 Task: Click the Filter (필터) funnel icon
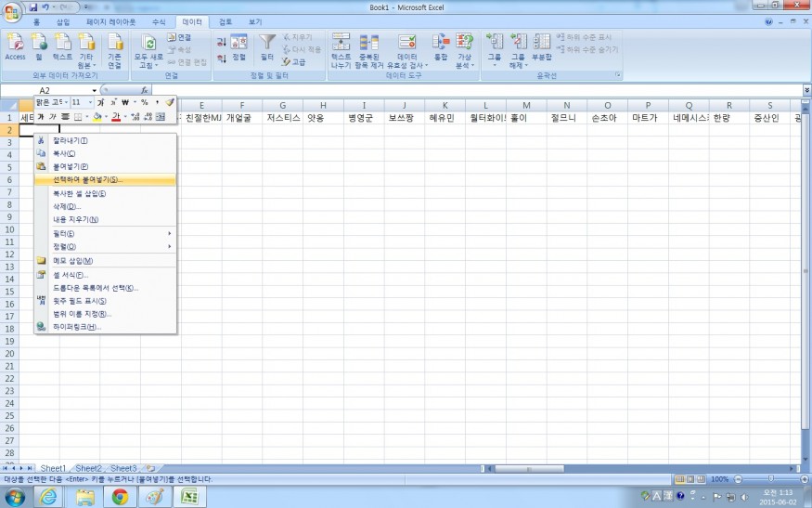(x=267, y=46)
